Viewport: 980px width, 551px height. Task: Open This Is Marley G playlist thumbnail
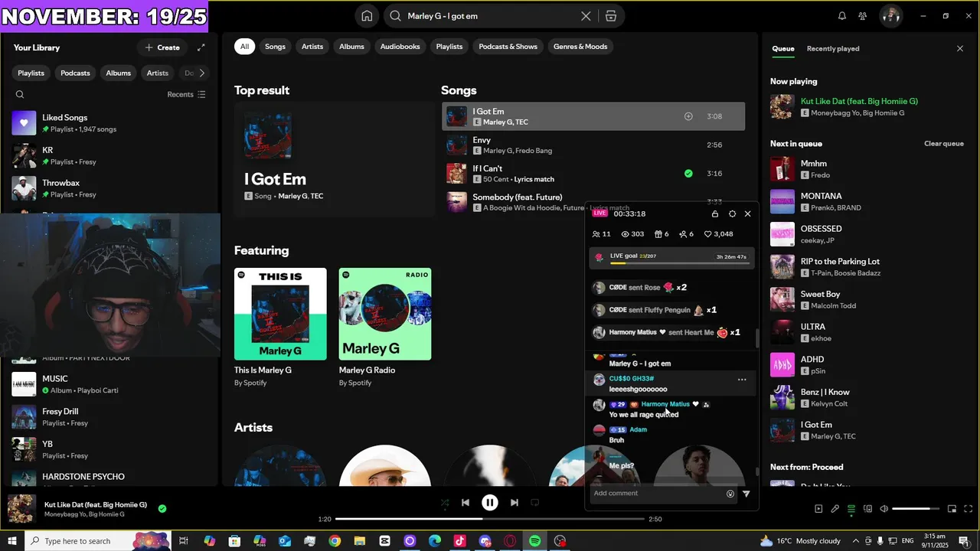pos(280,314)
